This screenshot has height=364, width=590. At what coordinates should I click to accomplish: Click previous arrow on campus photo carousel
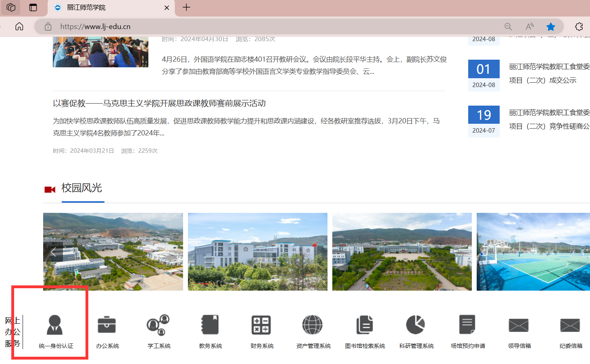(53, 252)
